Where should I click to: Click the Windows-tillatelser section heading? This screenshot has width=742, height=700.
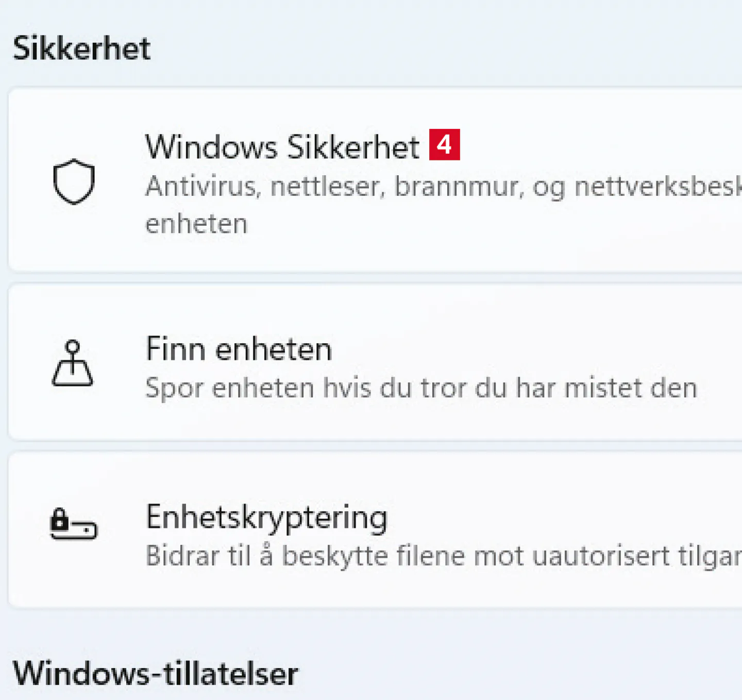(x=155, y=673)
